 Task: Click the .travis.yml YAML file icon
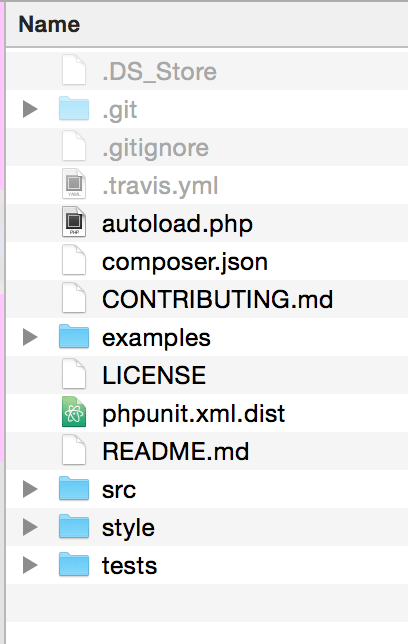point(74,184)
